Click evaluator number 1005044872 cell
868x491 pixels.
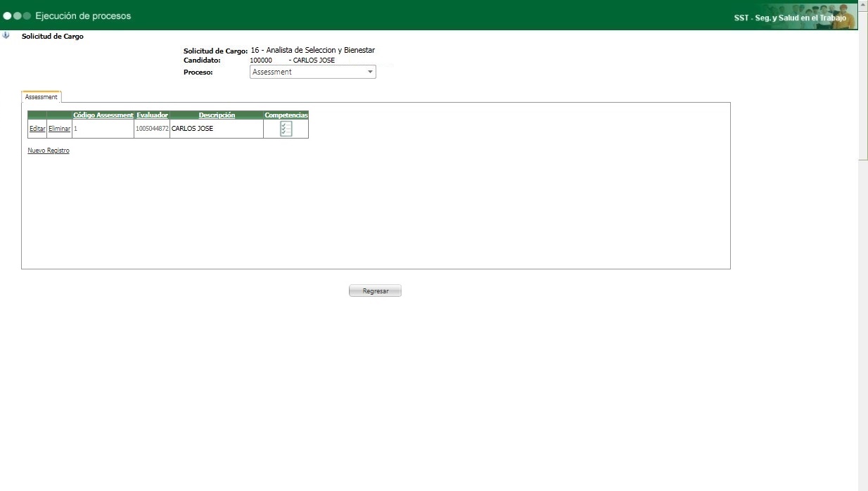(x=152, y=129)
